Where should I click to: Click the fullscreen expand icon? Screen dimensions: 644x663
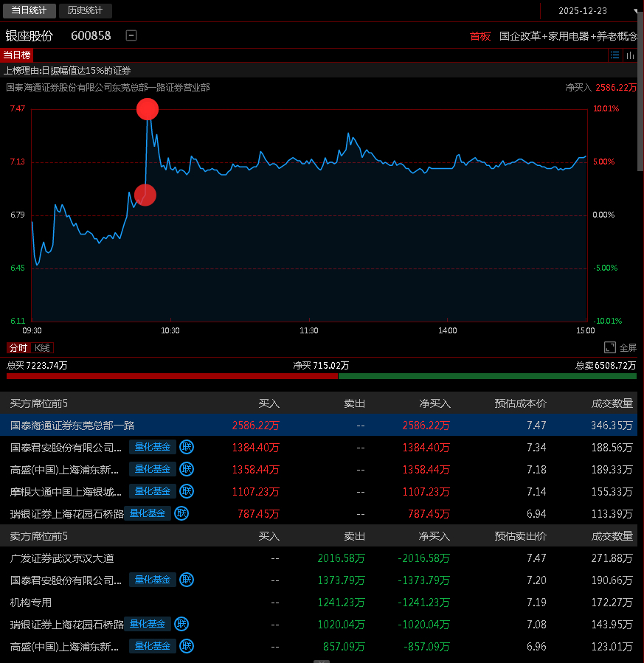[610, 347]
